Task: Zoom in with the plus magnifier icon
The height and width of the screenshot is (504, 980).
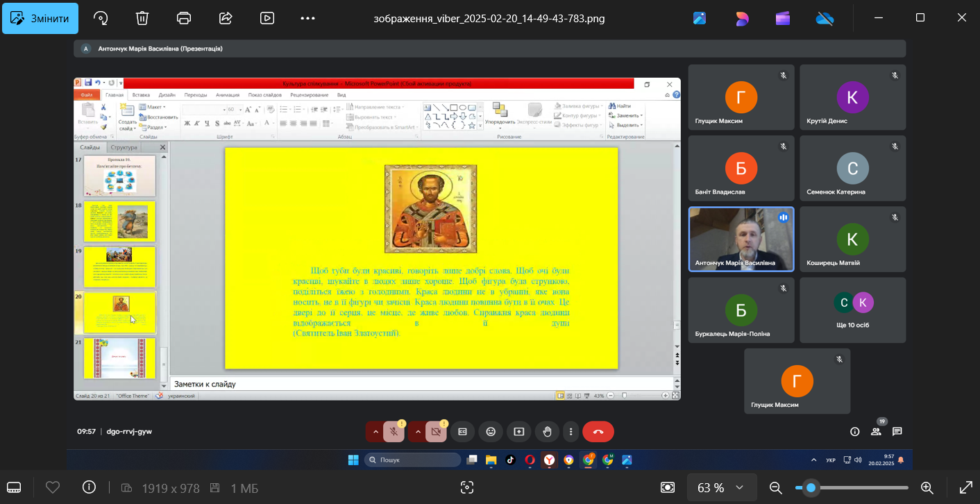Action: [927, 487]
